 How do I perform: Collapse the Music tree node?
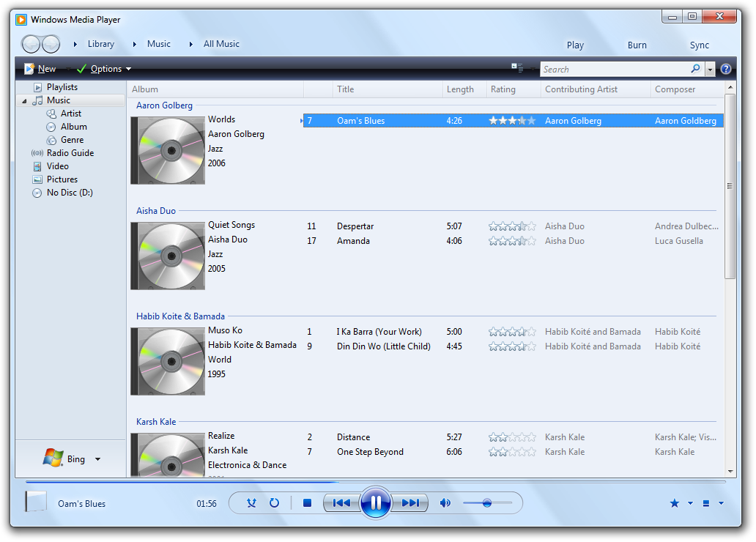click(x=25, y=101)
